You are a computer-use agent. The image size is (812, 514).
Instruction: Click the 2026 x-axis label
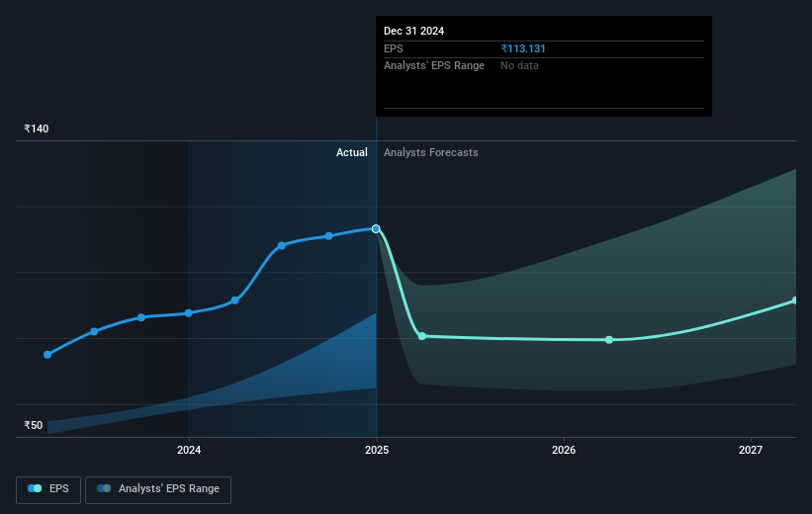point(564,450)
